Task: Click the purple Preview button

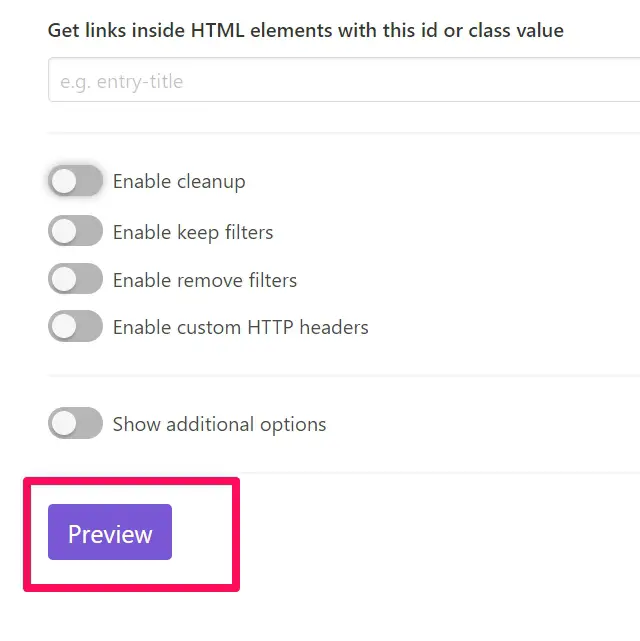Action: 110,532
